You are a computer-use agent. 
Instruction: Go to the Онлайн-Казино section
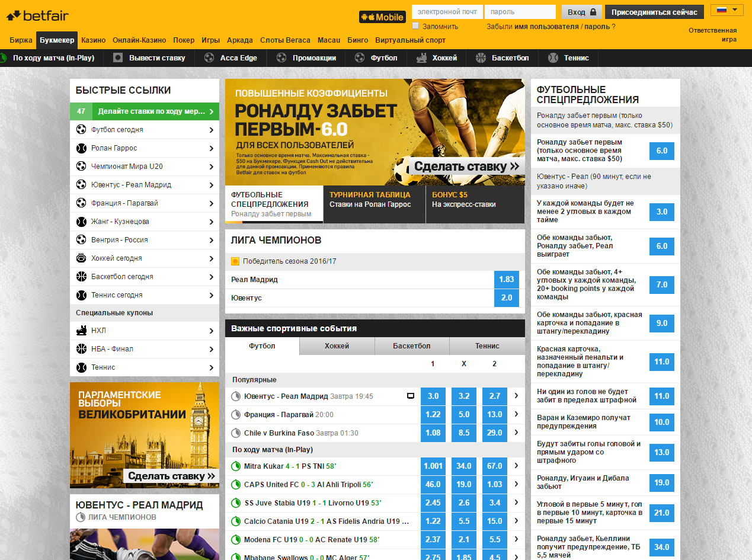(x=139, y=40)
